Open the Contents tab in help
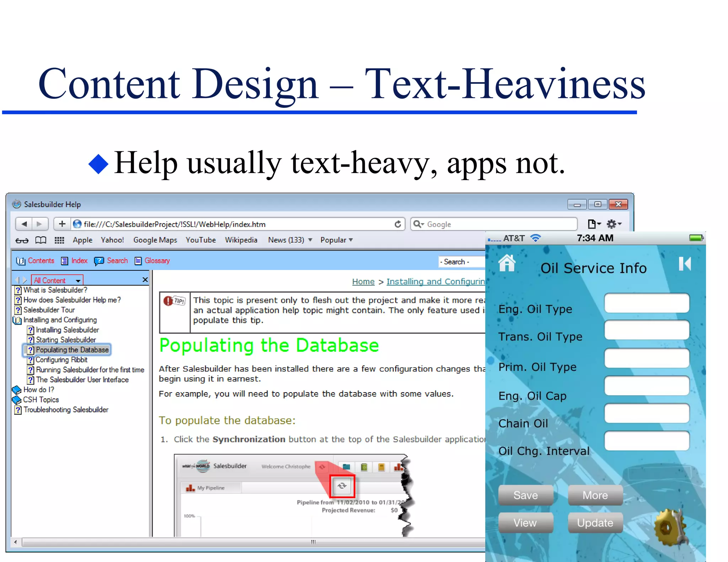 [x=36, y=261]
